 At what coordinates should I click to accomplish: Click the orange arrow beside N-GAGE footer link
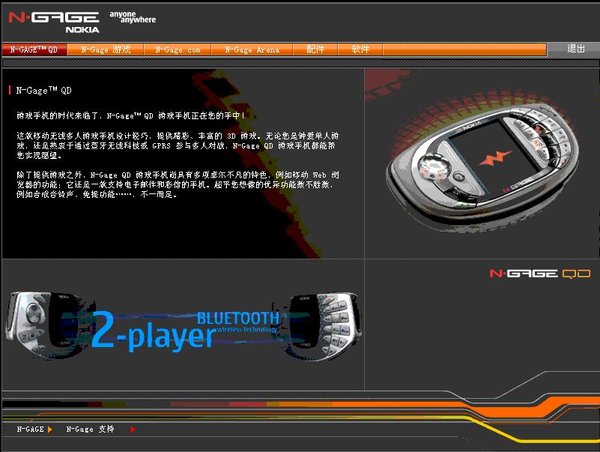click(50, 429)
